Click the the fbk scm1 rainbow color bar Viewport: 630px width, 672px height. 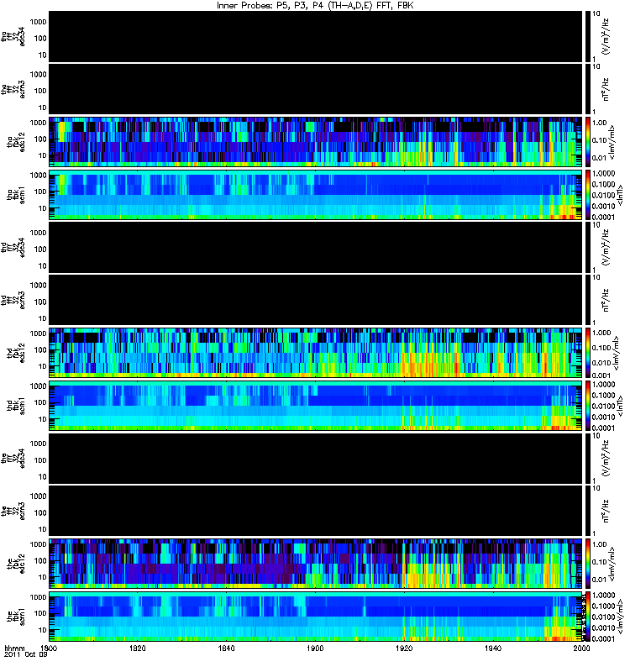[588, 617]
